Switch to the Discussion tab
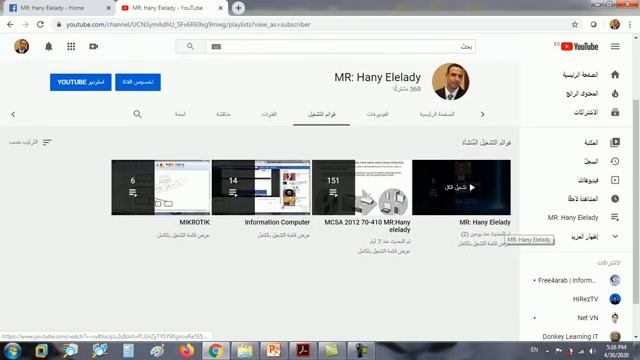The width and height of the screenshot is (640, 360). (223, 114)
